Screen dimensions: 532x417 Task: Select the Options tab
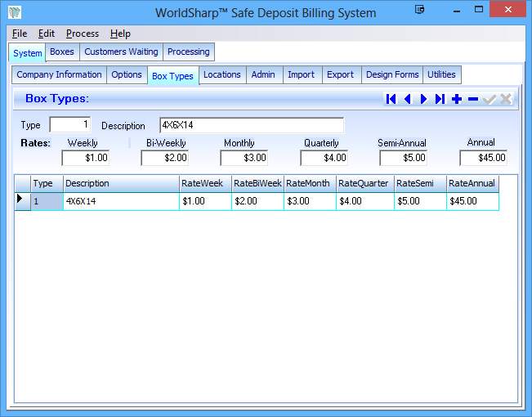(127, 74)
